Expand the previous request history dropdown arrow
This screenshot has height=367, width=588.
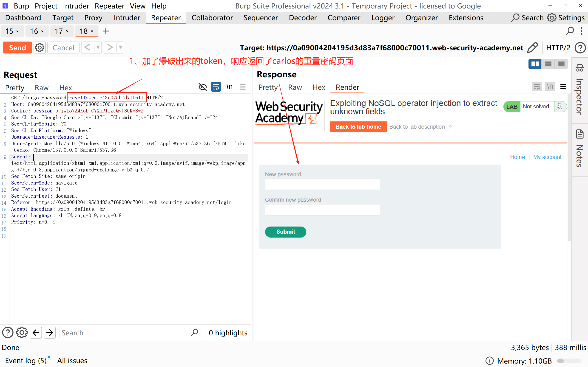(x=98, y=47)
